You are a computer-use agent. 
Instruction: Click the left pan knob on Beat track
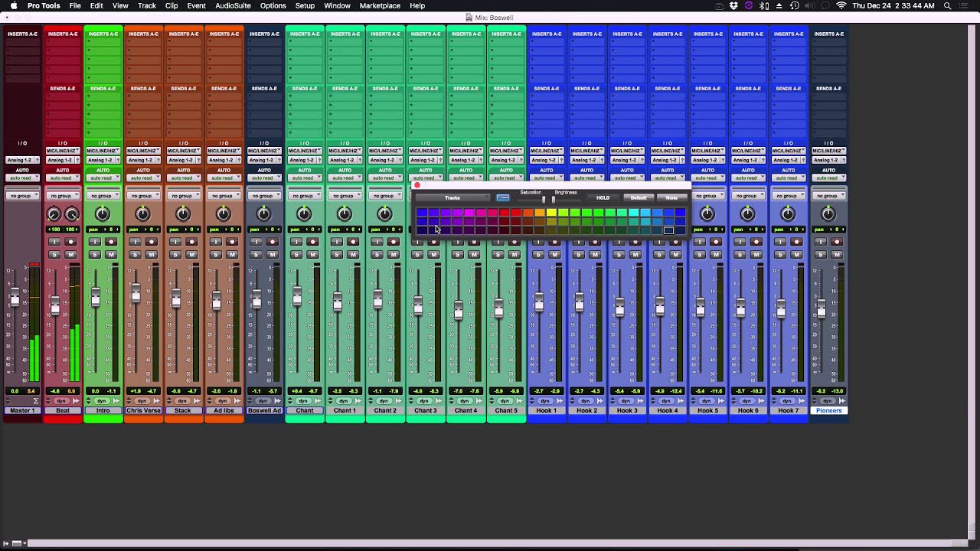54,214
